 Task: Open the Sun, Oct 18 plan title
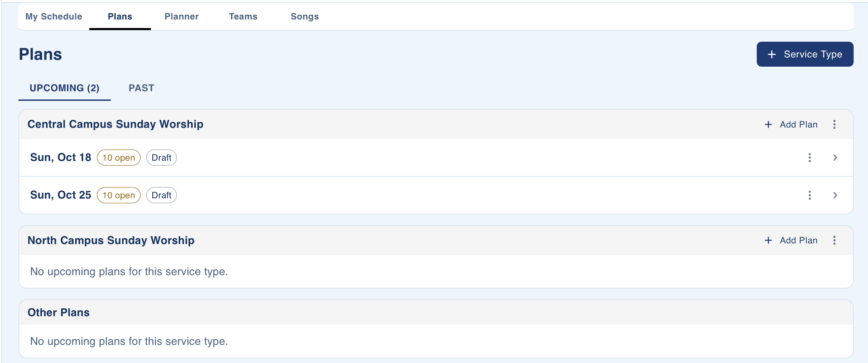pyautogui.click(x=61, y=157)
